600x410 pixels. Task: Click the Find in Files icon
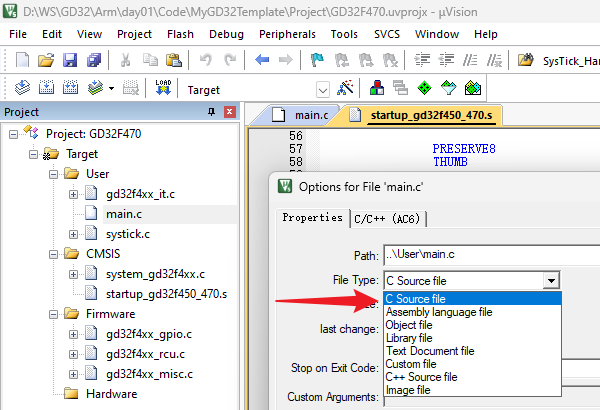click(526, 60)
